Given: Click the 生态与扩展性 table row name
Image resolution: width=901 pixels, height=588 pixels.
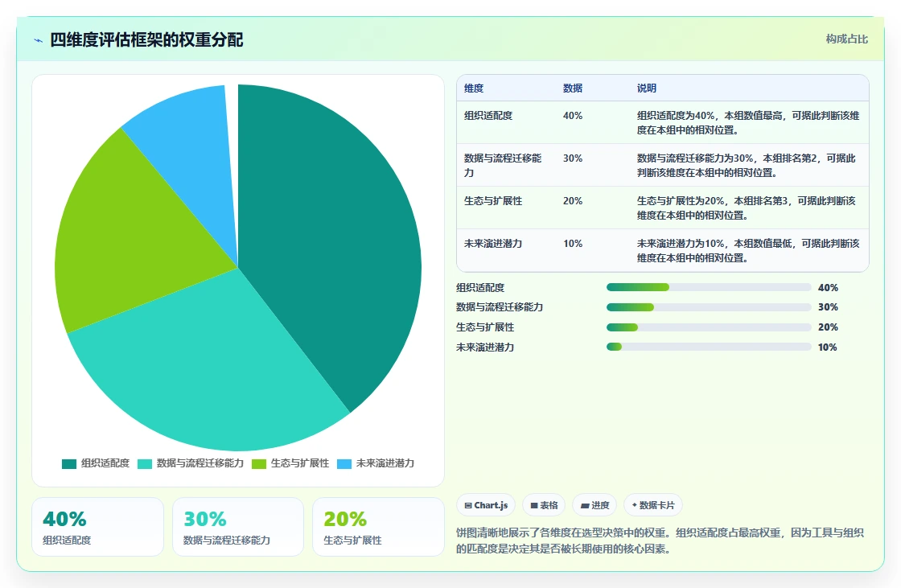Looking at the screenshot, I should click(x=493, y=200).
